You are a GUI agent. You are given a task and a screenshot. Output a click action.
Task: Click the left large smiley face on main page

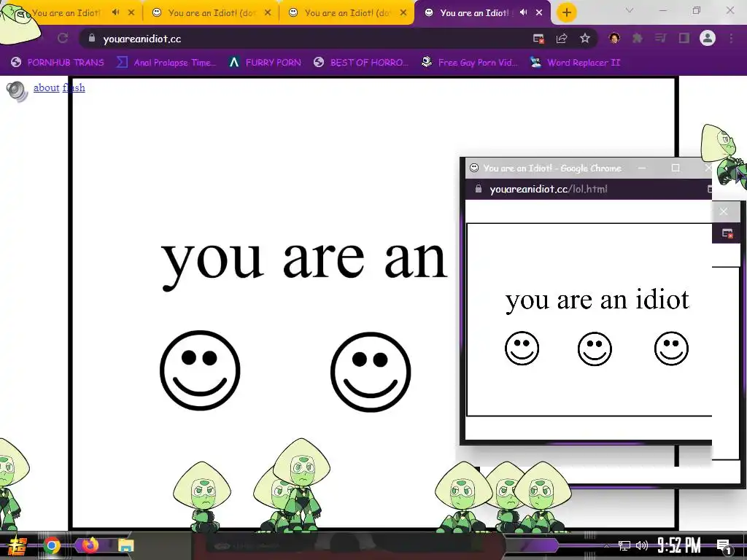click(x=200, y=370)
